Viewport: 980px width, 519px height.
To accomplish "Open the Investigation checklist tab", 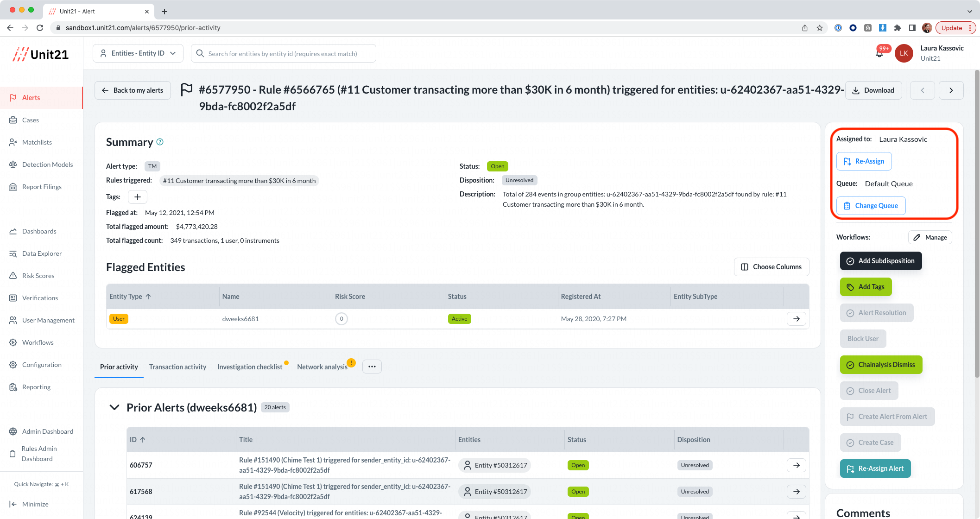I will point(250,367).
